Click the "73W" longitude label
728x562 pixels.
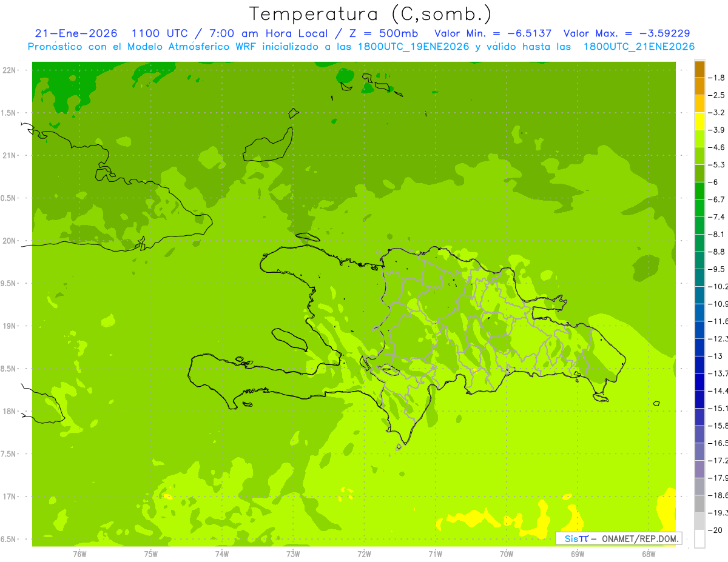[x=293, y=554]
